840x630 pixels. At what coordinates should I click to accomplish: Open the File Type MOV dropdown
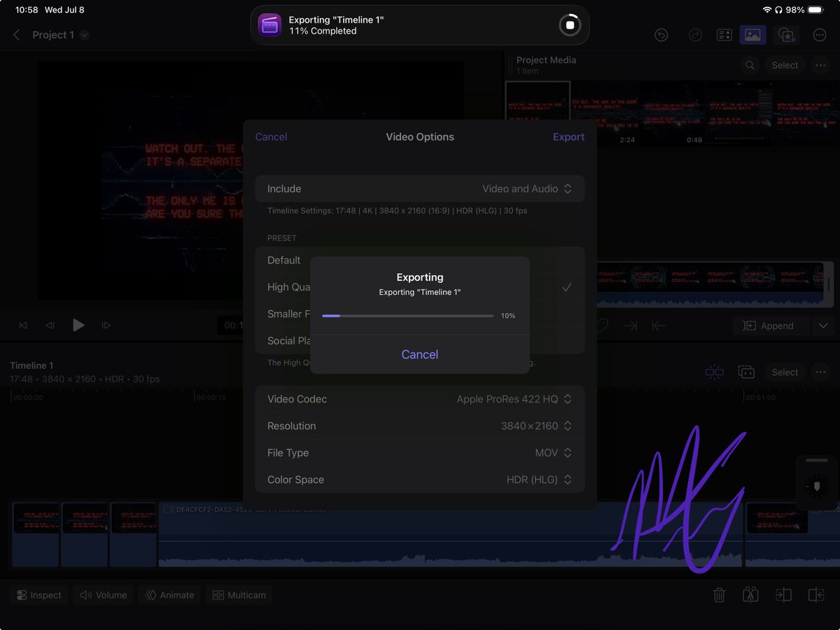[x=420, y=453]
